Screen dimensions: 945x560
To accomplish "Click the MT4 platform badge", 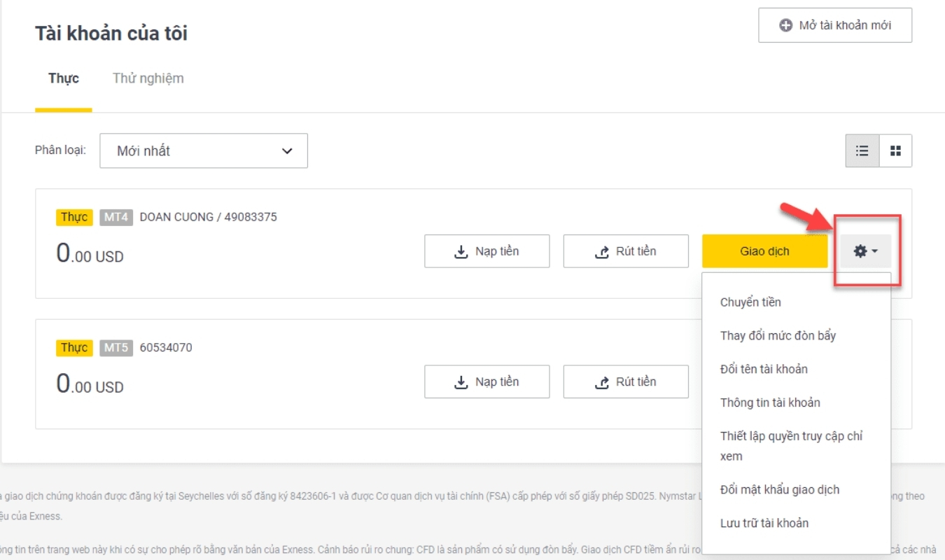I will coord(116,217).
